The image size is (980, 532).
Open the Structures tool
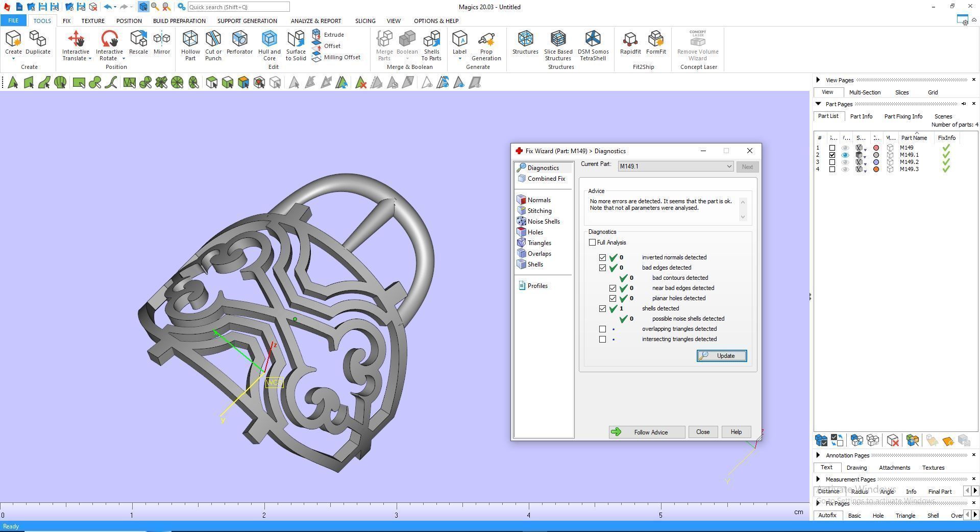coord(525,42)
